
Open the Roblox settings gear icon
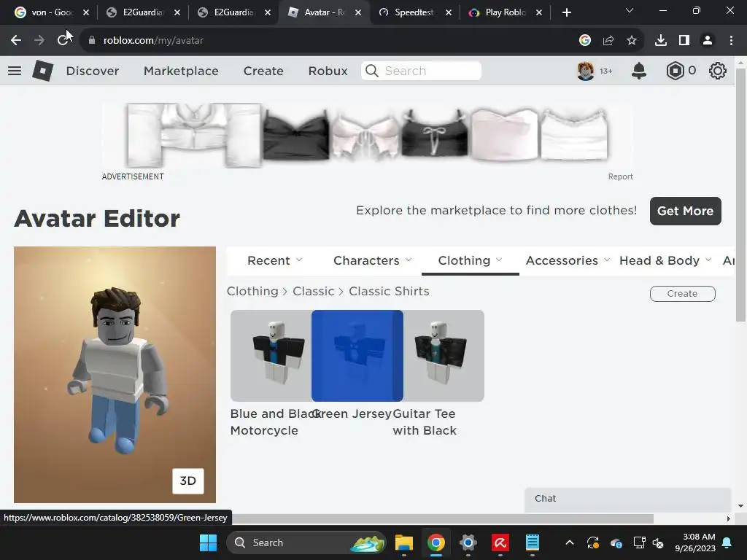pos(718,71)
